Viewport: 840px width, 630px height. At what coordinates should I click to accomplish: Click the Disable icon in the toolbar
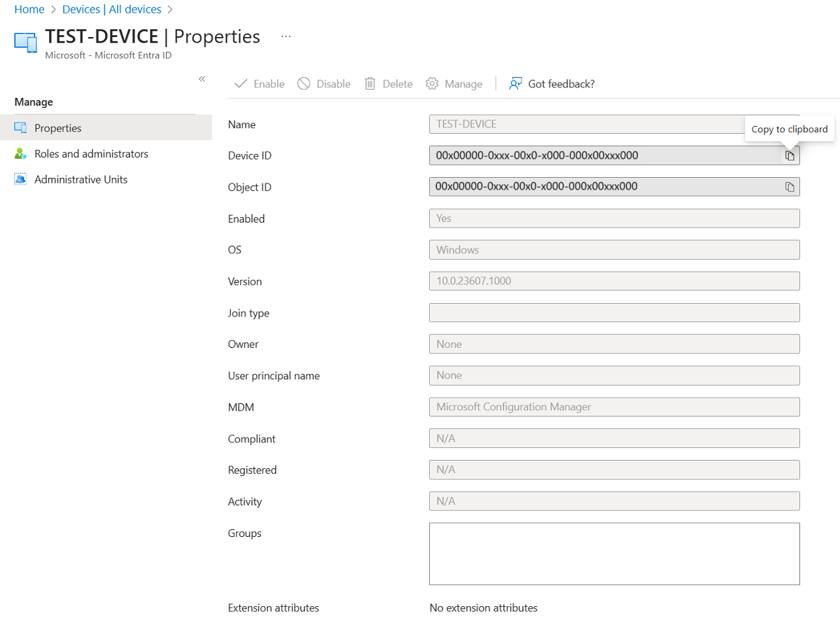(302, 83)
